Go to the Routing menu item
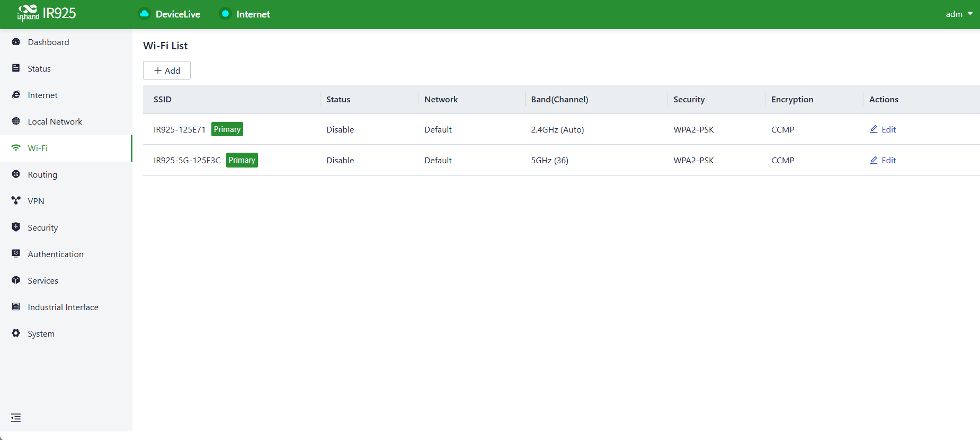Image resolution: width=980 pixels, height=440 pixels. [66, 175]
